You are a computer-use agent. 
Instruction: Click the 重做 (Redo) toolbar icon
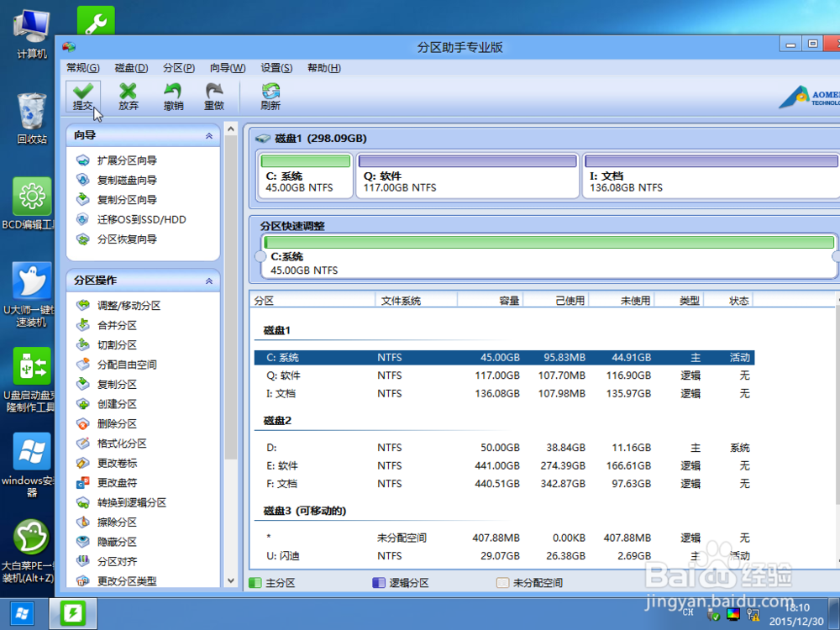pyautogui.click(x=215, y=95)
